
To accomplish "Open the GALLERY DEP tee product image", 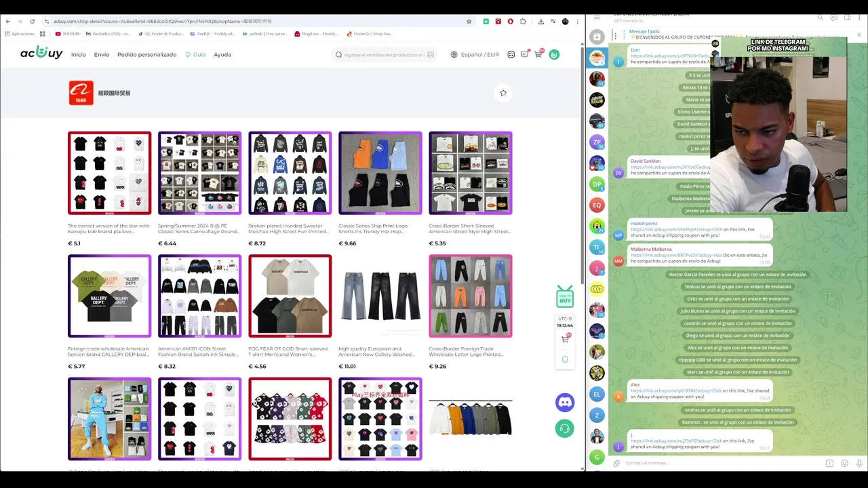I will 110,296.
